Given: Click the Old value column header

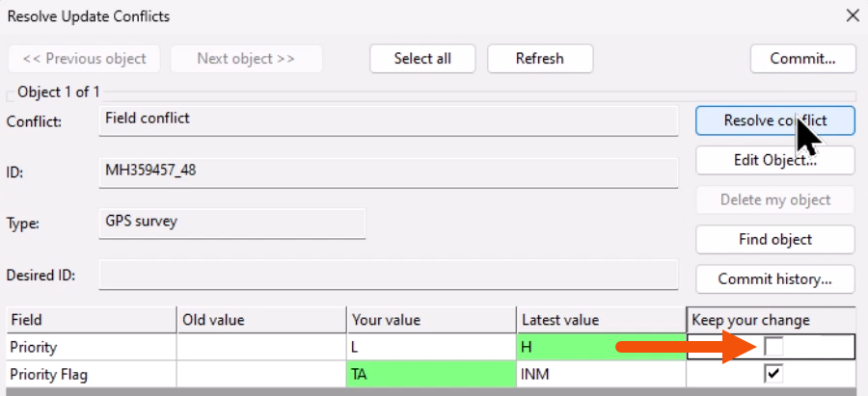Looking at the screenshot, I should 261,320.
